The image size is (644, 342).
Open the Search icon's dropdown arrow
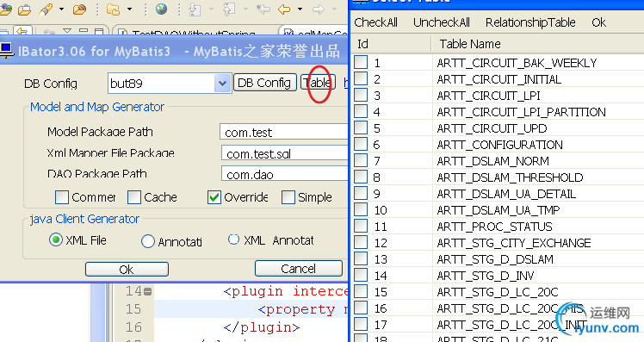click(61, 9)
